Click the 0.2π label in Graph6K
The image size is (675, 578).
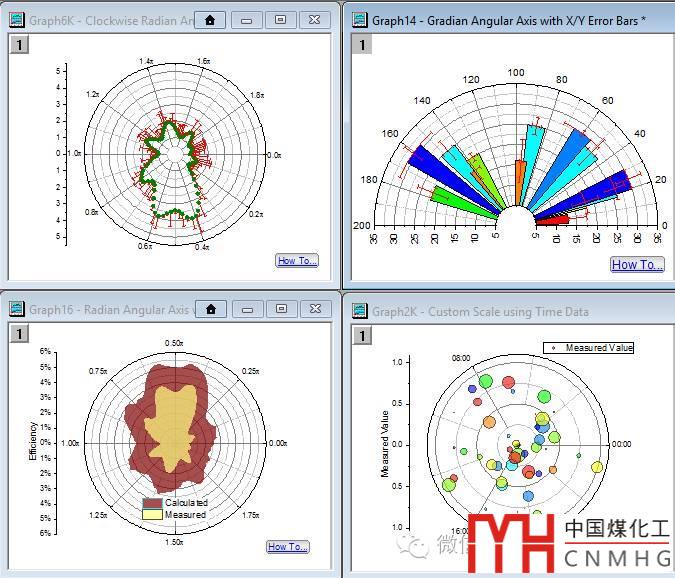pyautogui.click(x=256, y=214)
